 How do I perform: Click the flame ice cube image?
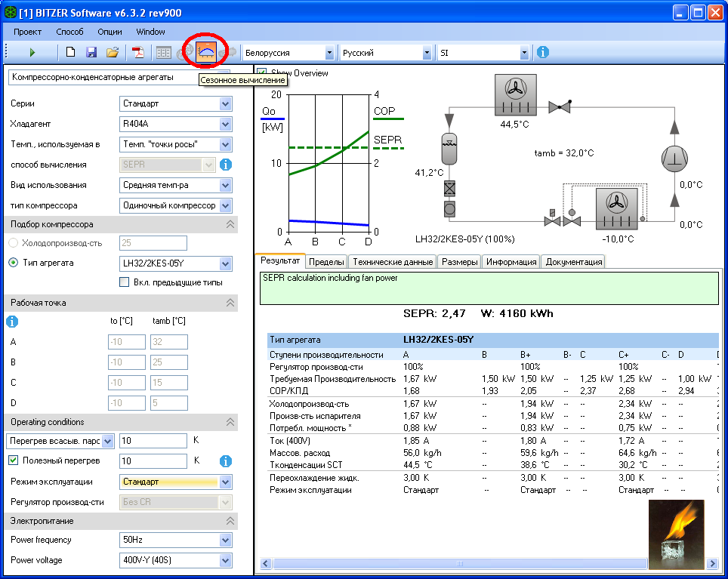point(677,534)
